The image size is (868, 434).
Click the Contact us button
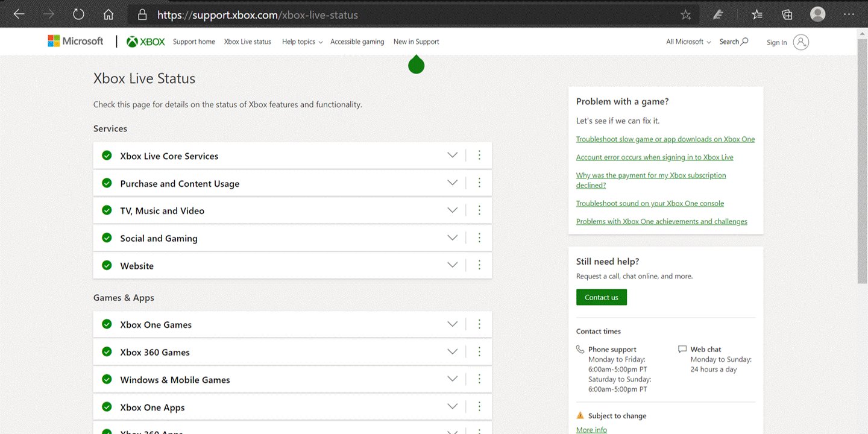602,297
